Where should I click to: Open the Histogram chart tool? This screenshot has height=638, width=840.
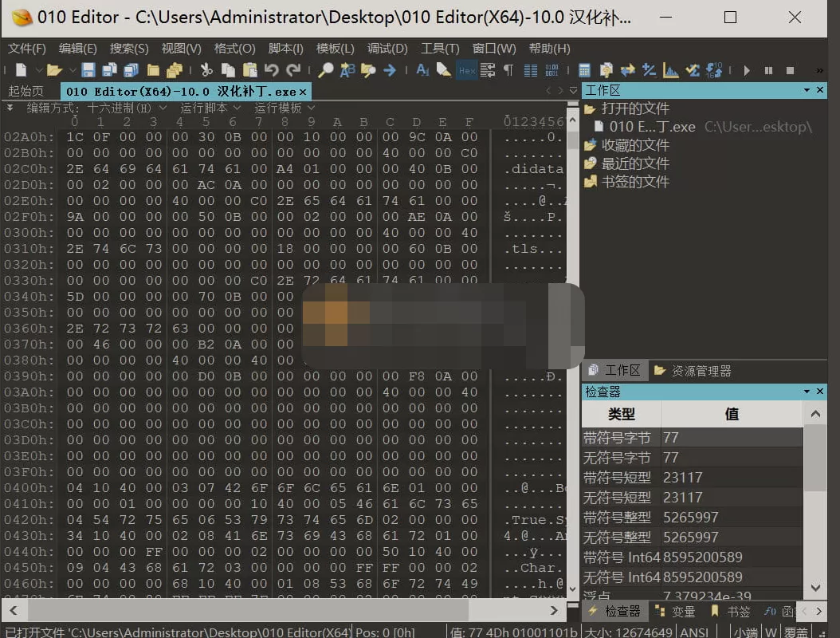671,70
